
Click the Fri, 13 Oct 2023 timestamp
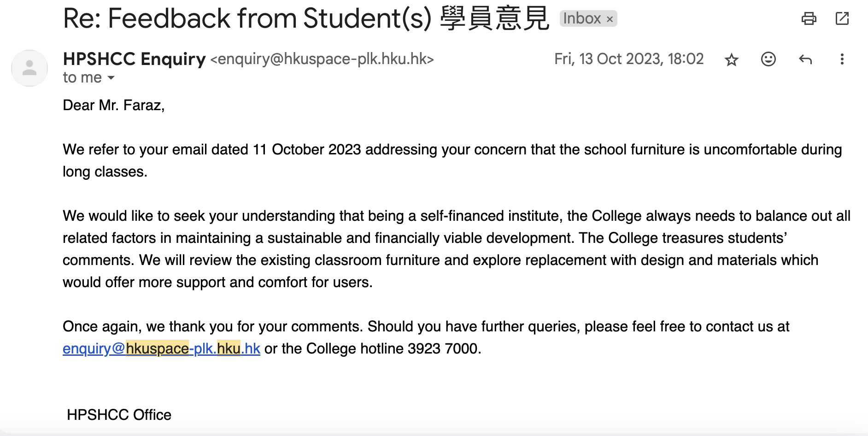628,59
